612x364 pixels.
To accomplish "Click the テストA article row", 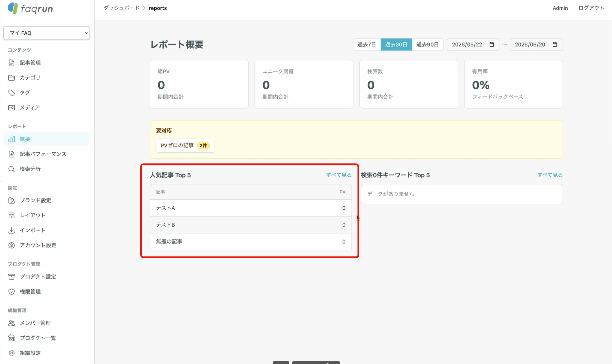I will [251, 208].
